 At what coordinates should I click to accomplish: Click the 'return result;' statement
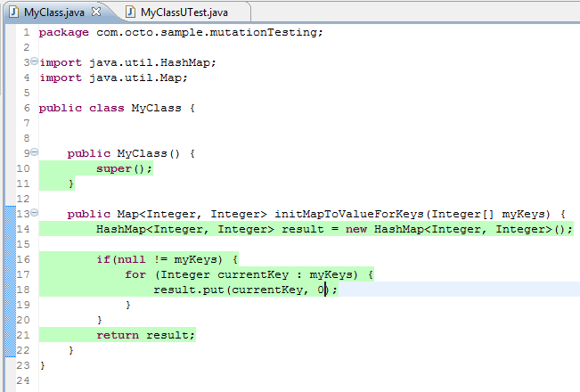[x=145, y=335]
